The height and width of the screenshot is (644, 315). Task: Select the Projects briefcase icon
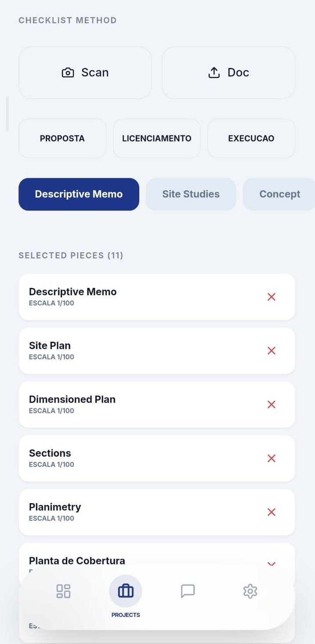(x=126, y=591)
